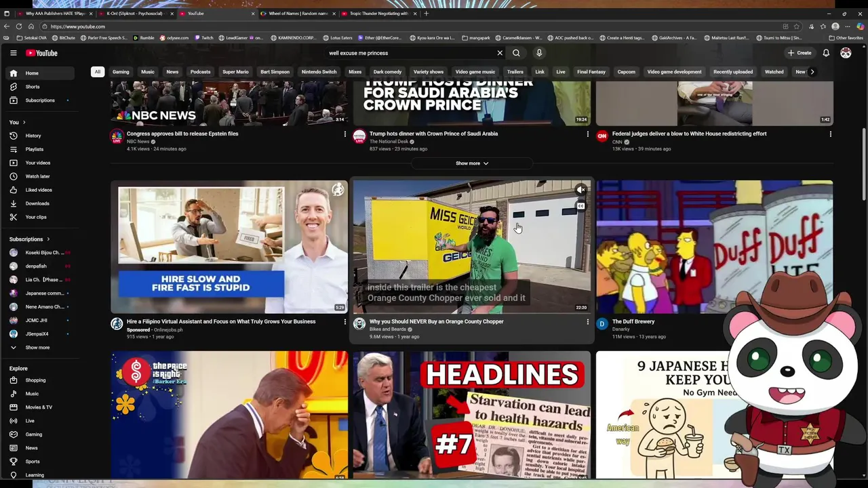Screen dimensions: 868x488
Task: Open The National Desk channel link
Action: coord(389,142)
